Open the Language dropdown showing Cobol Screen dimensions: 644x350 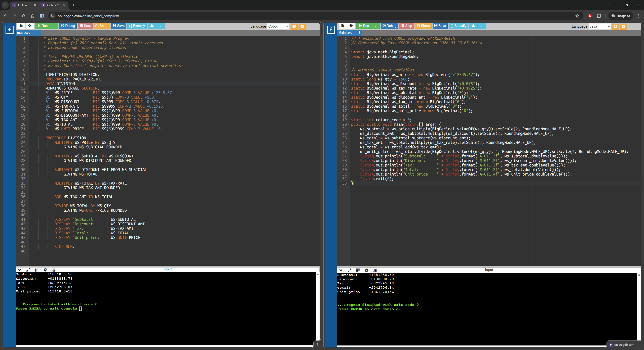[x=278, y=26]
